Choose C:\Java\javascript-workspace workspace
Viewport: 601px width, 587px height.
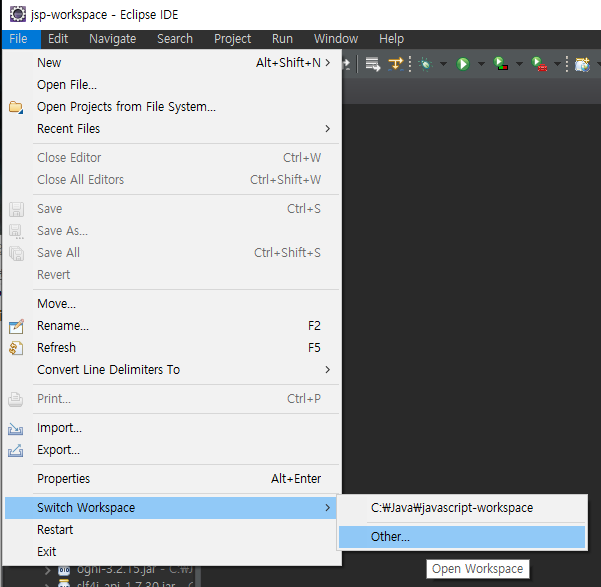click(x=462, y=508)
